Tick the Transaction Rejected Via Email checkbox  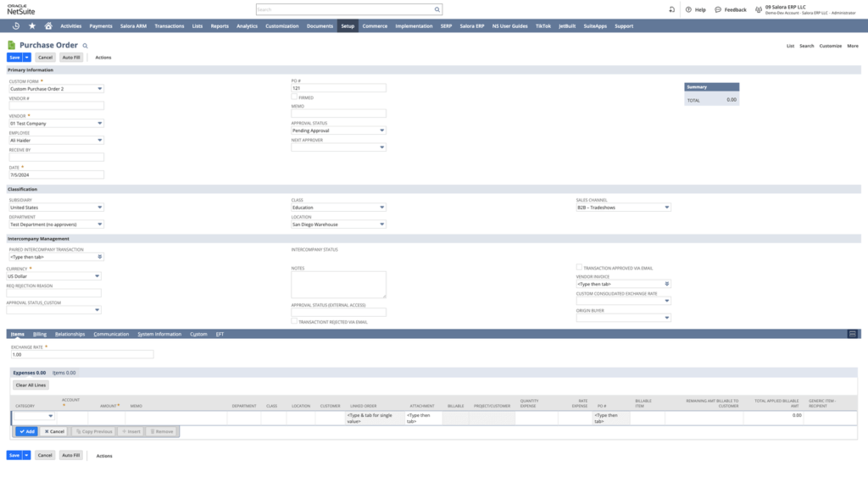[x=294, y=322]
